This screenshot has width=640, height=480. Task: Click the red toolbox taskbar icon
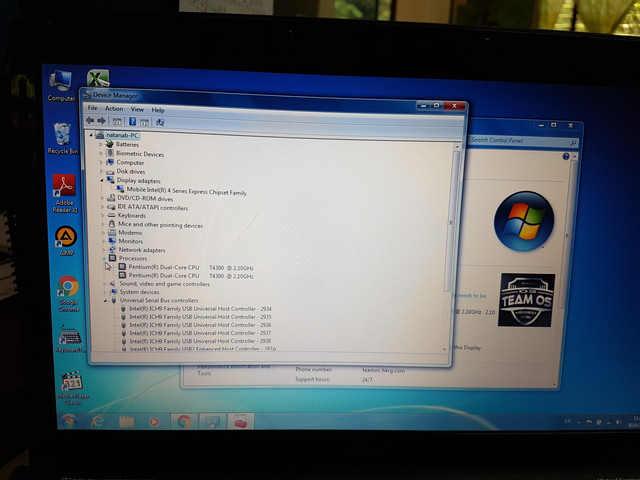[x=241, y=422]
